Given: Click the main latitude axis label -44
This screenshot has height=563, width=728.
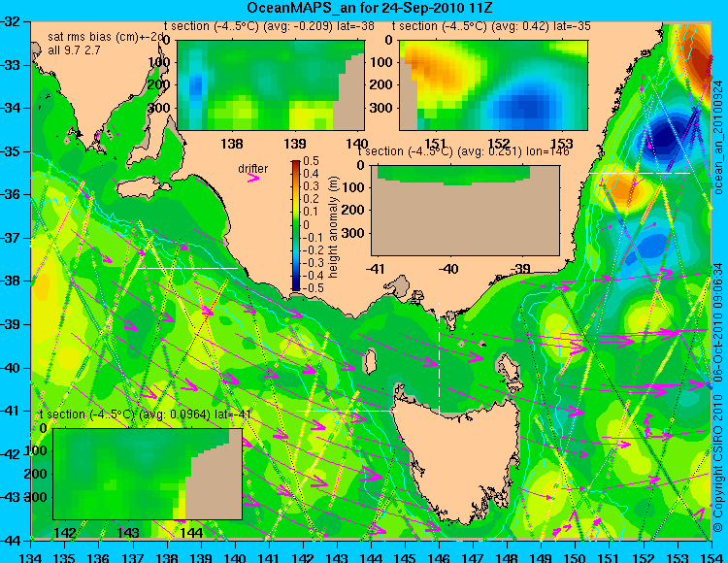Looking at the screenshot, I should coord(11,541).
